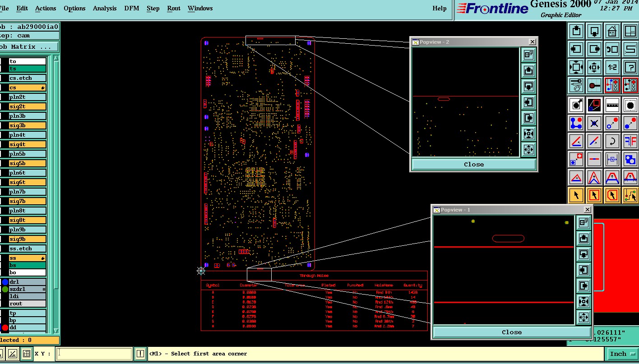Toggle visibility box of layer dd

click(x=5, y=327)
